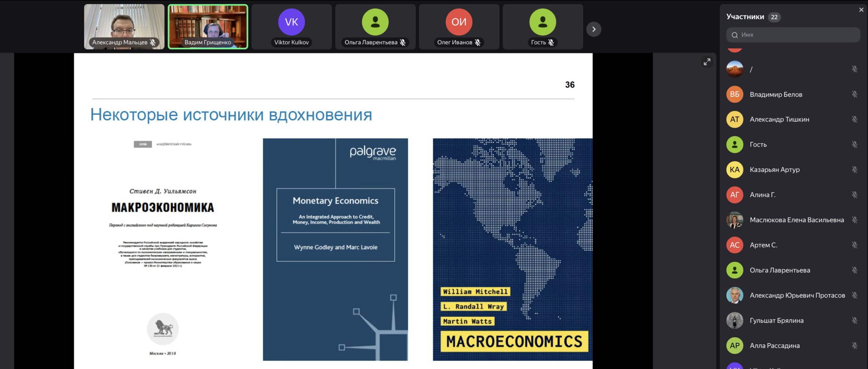Select Маслюкова Елена Васильевна in participant list
Viewport: 868px width, 369px height.
point(796,220)
